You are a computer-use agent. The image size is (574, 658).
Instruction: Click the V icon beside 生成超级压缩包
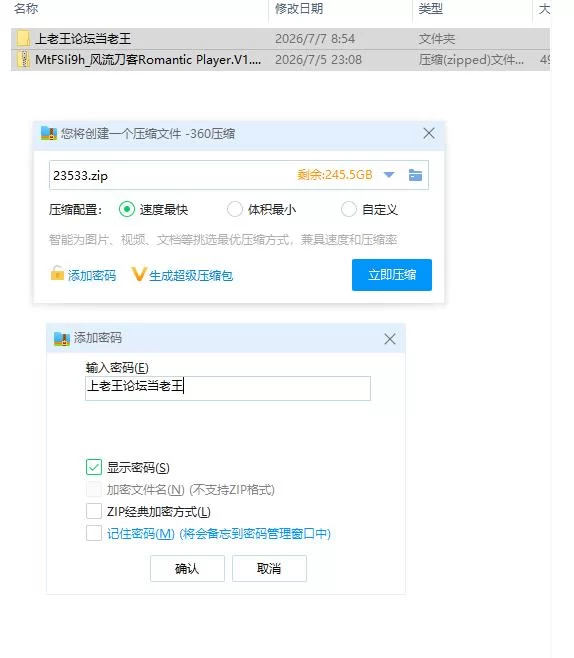(x=138, y=274)
